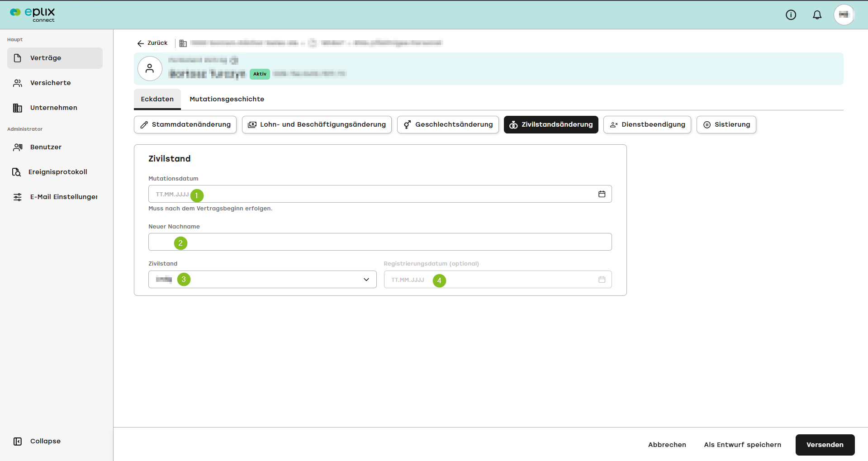The height and width of the screenshot is (461, 868).
Task: Click the Versenden button
Action: pos(825,445)
